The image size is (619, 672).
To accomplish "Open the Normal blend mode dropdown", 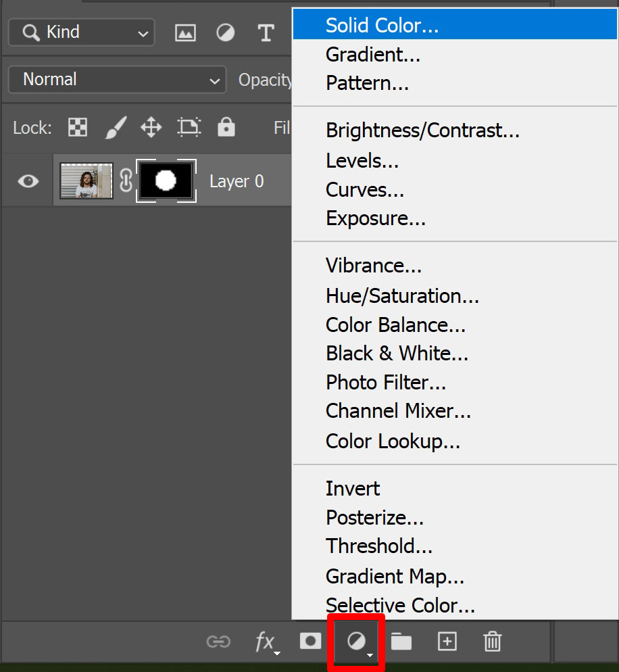I will pos(118,80).
